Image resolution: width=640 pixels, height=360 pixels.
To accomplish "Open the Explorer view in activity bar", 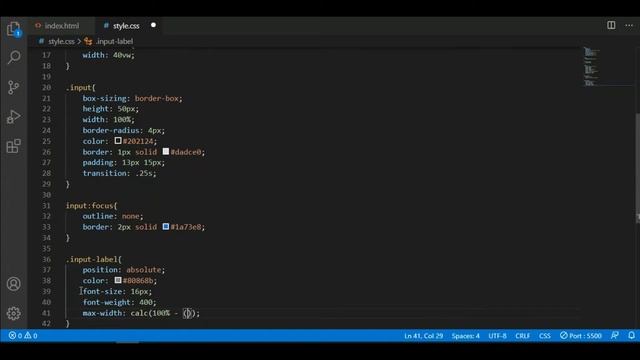I will point(13,29).
